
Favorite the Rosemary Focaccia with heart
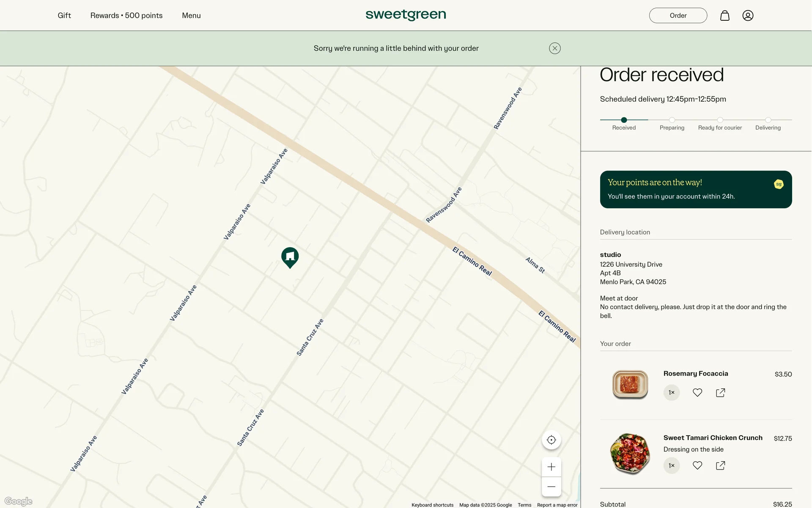(697, 392)
